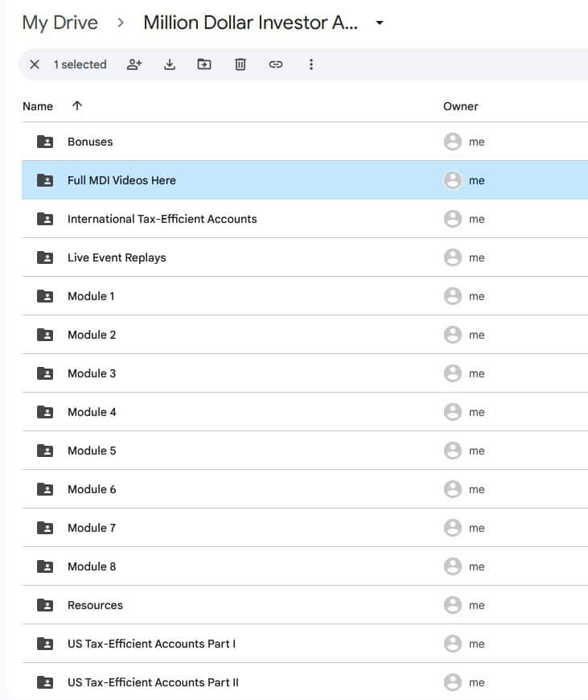Select US Tax-Efficient Accounts Part II
Screen dimensions: 588x700
[x=153, y=682]
